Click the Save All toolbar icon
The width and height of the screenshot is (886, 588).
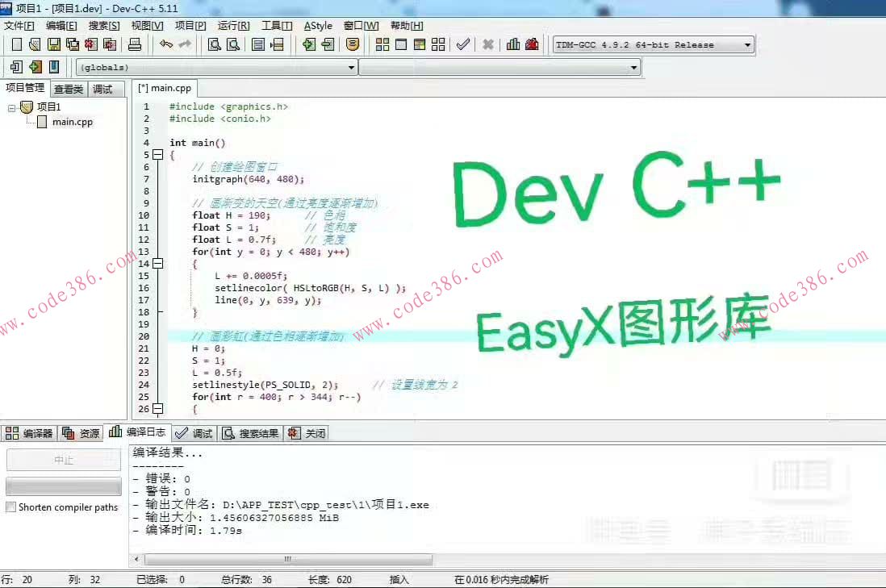(73, 44)
